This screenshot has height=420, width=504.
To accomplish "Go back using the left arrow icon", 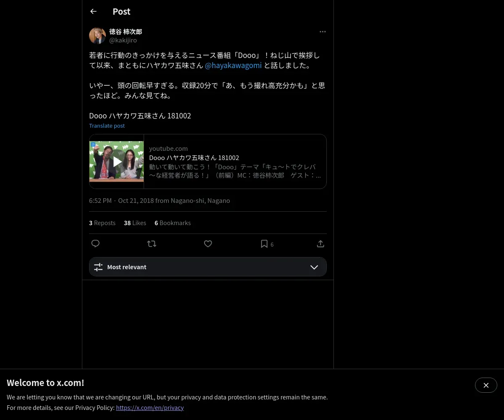I will [93, 11].
